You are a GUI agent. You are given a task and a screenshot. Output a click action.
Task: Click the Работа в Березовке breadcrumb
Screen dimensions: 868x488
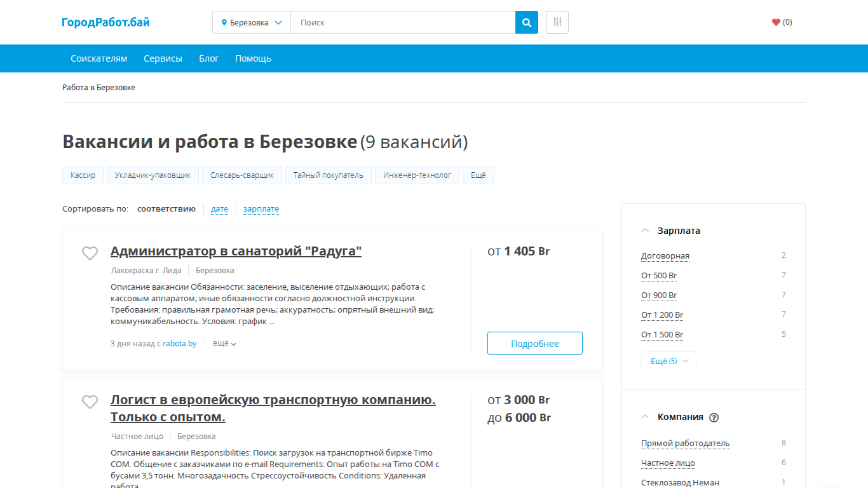click(98, 88)
